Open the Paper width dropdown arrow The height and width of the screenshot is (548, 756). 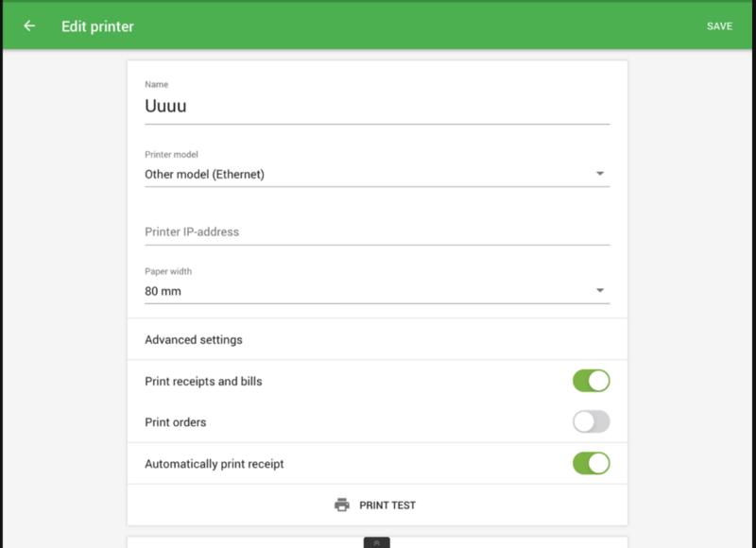(600, 291)
